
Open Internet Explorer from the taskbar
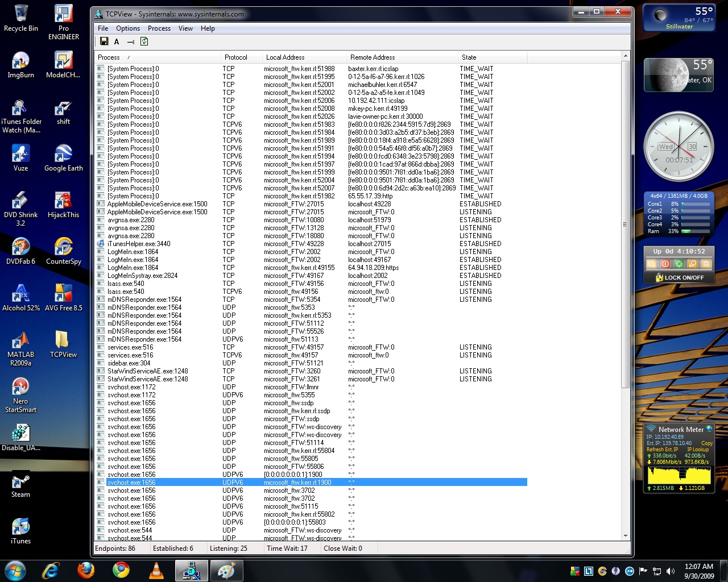(x=51, y=570)
